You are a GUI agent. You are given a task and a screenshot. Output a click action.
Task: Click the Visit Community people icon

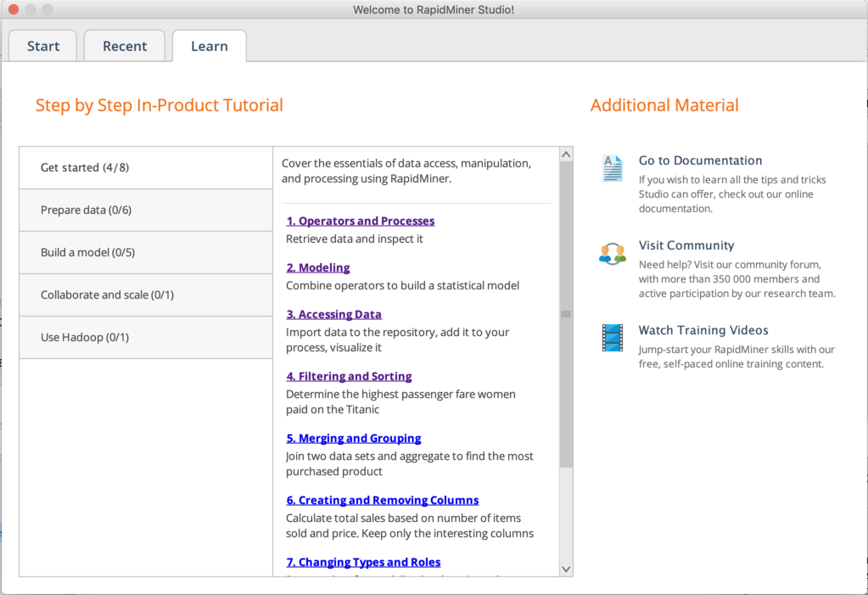(612, 251)
